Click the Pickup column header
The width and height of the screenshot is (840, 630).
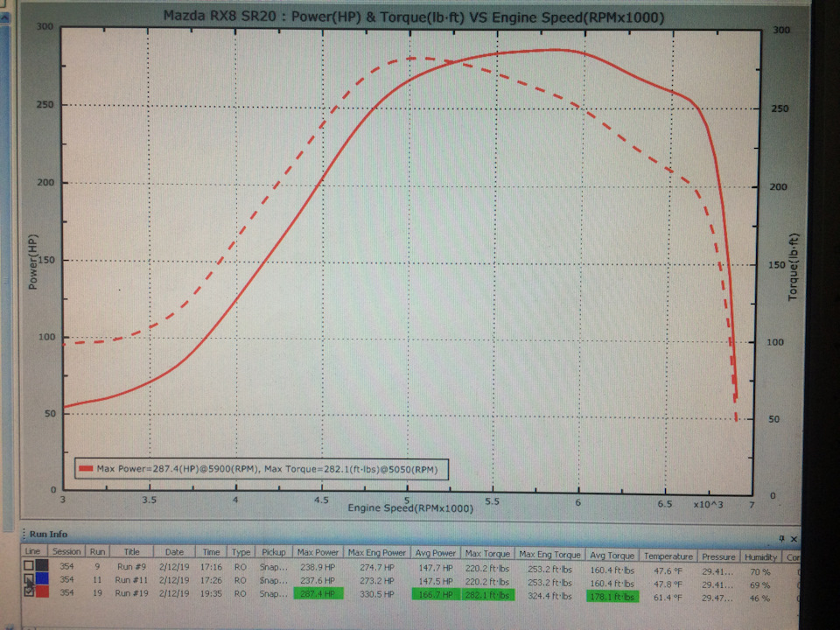pyautogui.click(x=273, y=552)
